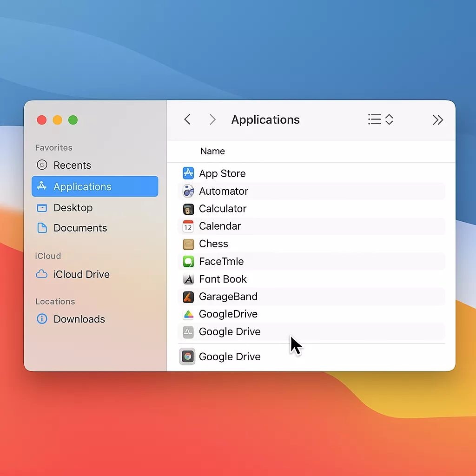Select the Google Drive entry with Chrome-style icon

coord(188,357)
